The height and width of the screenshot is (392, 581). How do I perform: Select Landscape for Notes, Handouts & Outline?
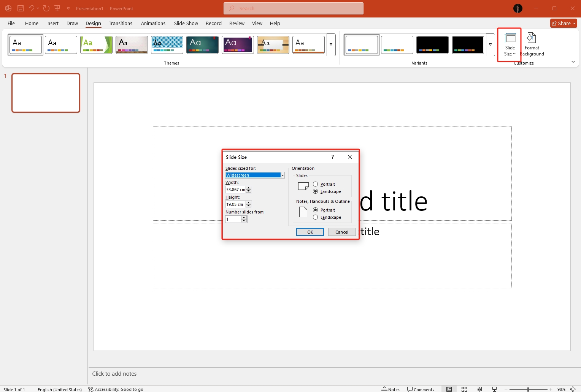pos(316,217)
